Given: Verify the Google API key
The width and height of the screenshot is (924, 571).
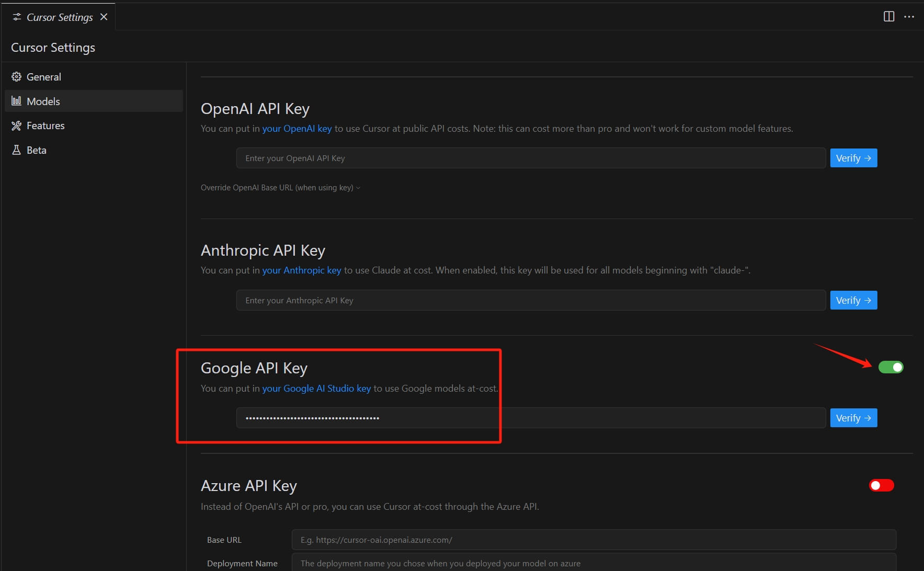Looking at the screenshot, I should [x=853, y=418].
